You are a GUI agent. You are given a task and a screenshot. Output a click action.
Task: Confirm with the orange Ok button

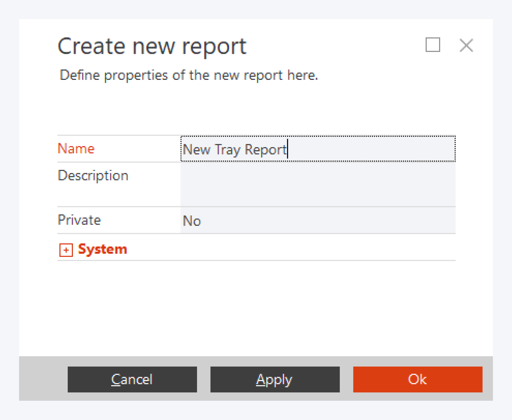(x=417, y=379)
